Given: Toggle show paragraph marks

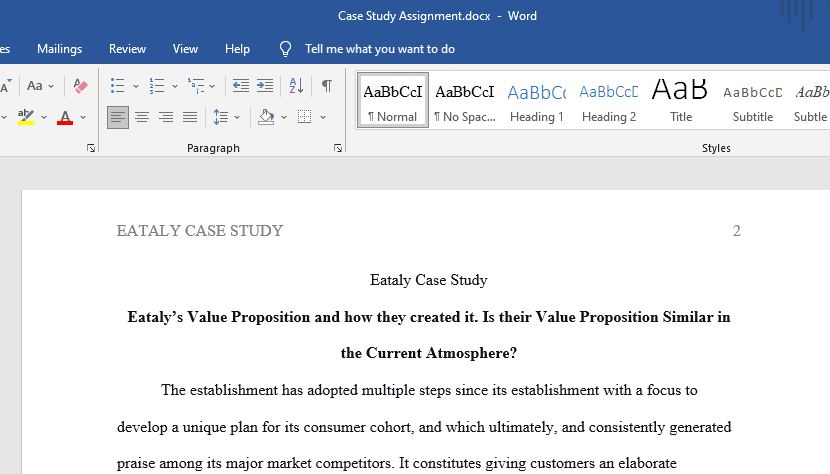Looking at the screenshot, I should point(327,85).
